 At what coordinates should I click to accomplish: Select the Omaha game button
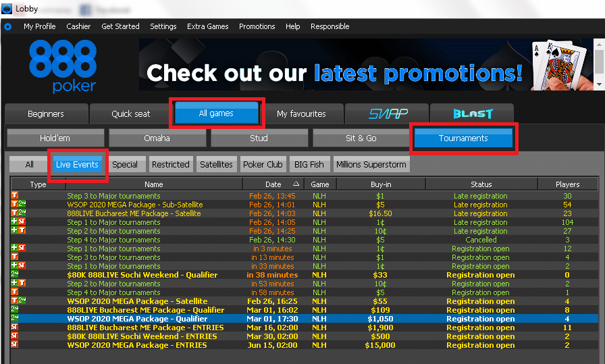pos(157,138)
